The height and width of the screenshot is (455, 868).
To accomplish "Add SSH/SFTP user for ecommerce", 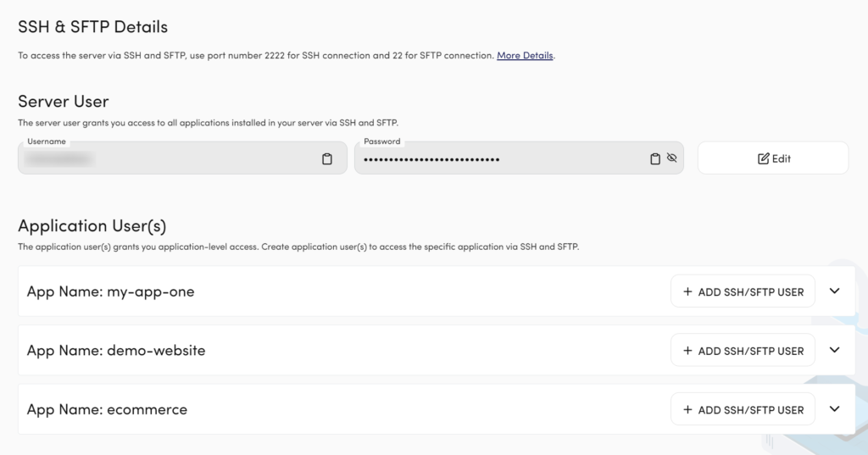I will coord(743,409).
